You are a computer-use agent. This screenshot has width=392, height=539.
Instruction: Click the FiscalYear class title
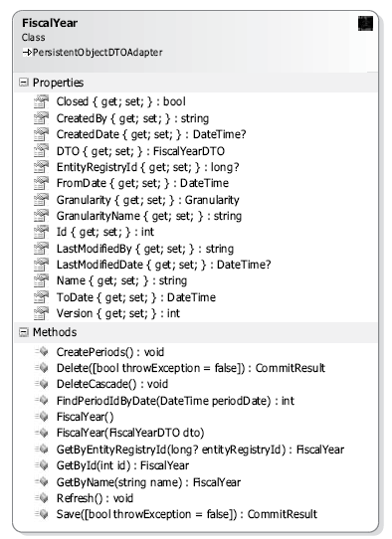click(50, 23)
